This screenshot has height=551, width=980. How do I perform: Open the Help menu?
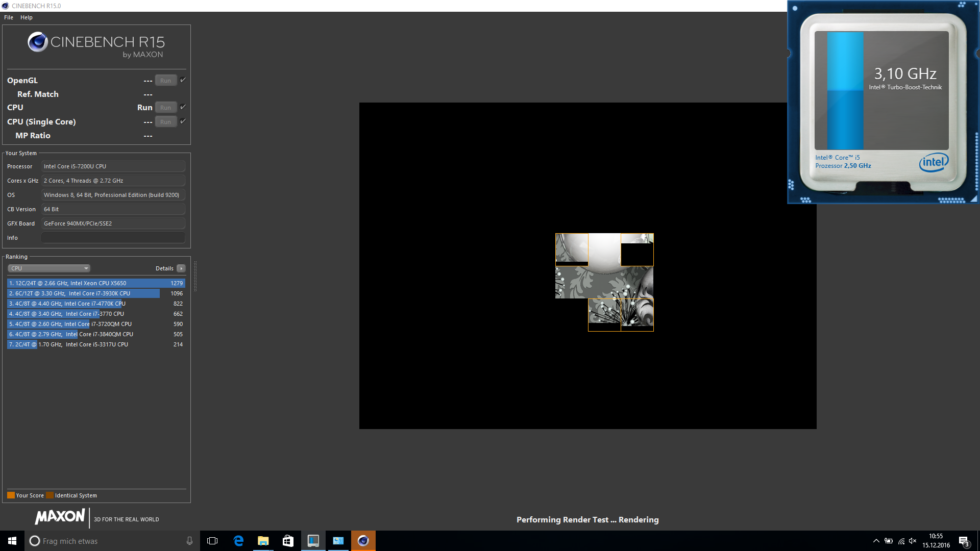click(x=27, y=17)
